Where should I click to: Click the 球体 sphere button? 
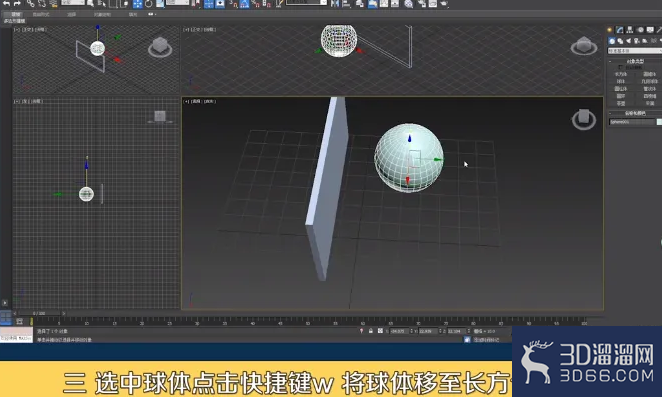point(621,82)
